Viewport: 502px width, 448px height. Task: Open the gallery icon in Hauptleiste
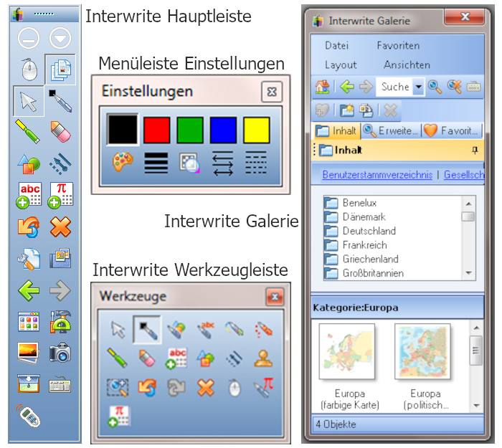coord(60,258)
